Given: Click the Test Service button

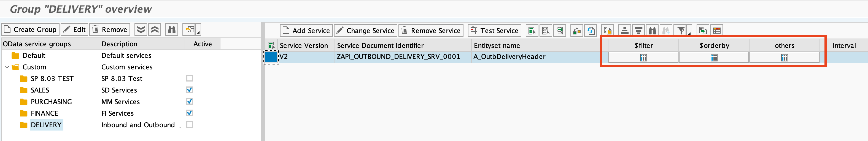Looking at the screenshot, I should coord(494,31).
